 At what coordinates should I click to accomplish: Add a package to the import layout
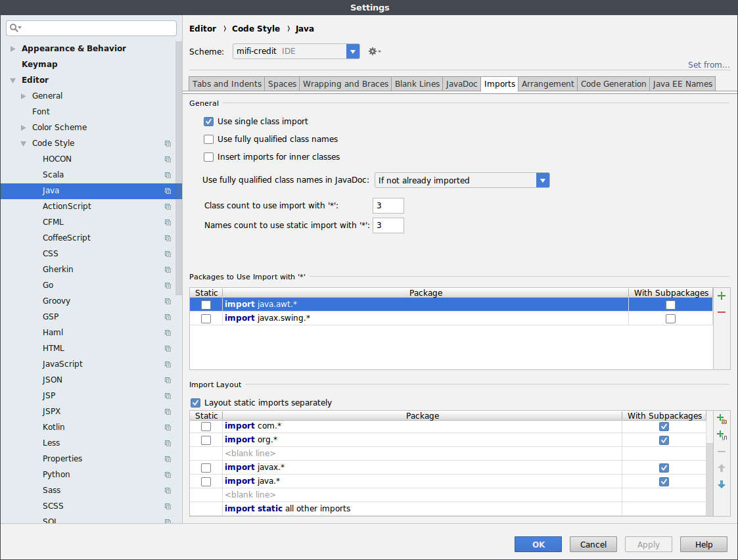pos(722,418)
